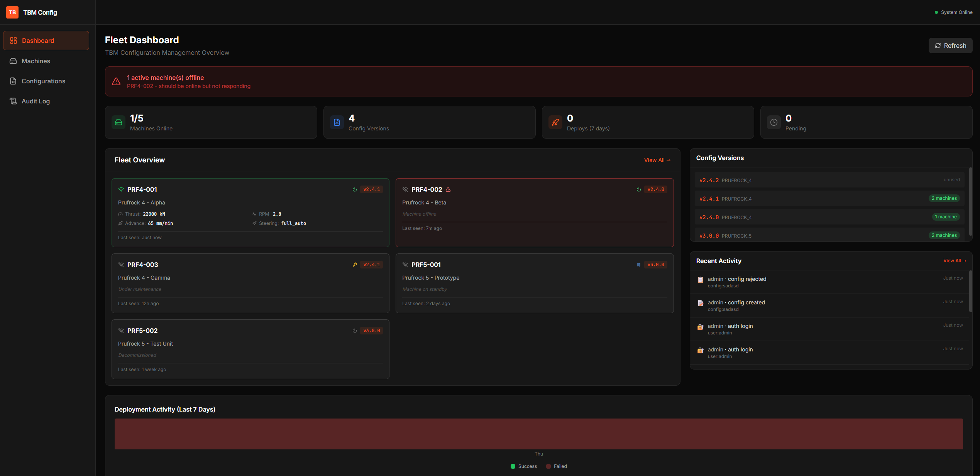Click the Pending clock icon
The image size is (980, 476).
[x=774, y=122]
